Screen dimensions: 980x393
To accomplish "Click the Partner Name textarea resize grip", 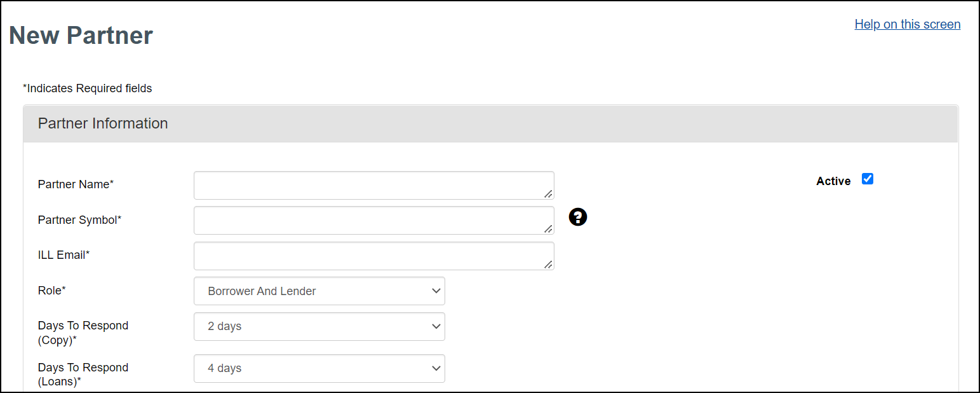I will click(548, 194).
